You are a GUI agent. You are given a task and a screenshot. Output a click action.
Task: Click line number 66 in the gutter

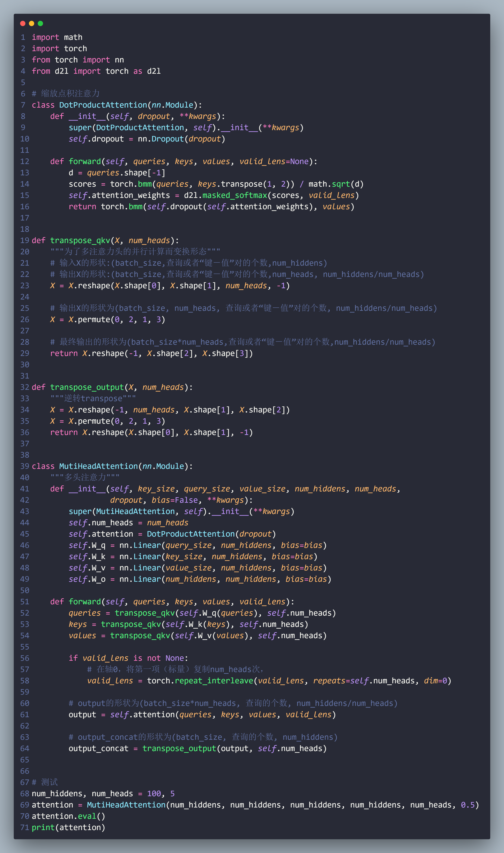25,771
